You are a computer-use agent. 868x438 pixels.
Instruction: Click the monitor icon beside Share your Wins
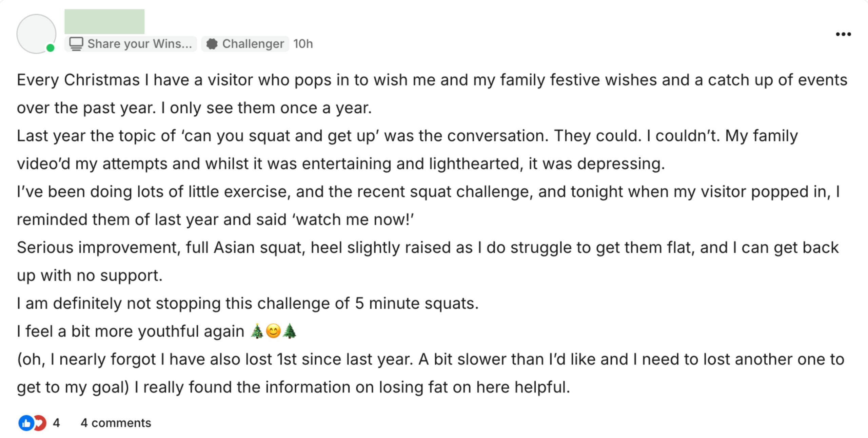click(x=76, y=44)
